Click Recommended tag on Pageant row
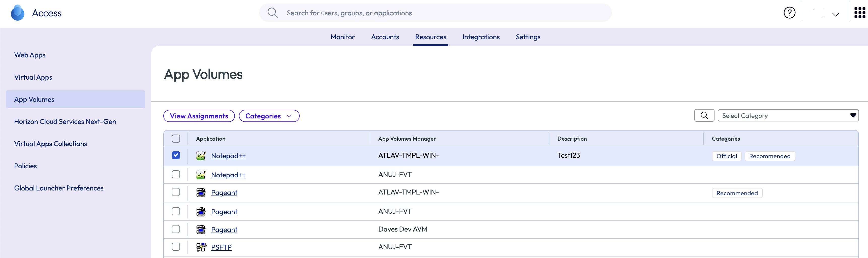Screen dimensions: 868x258 click(737, 193)
